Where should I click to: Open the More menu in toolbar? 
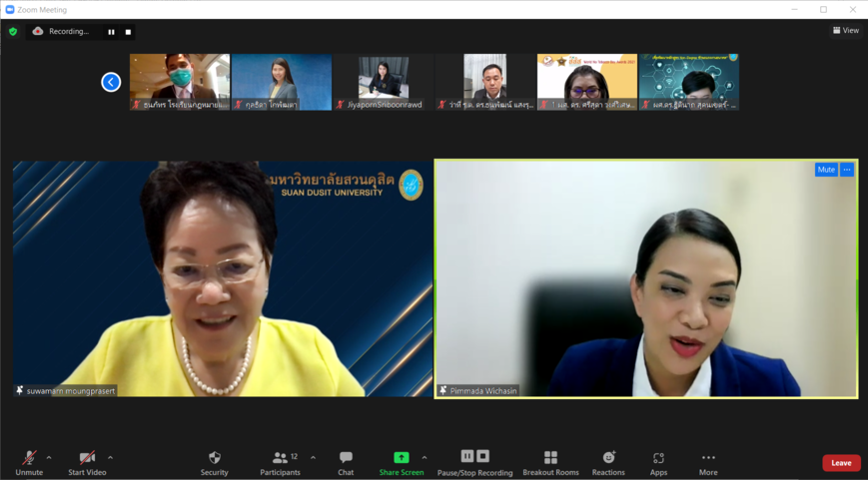pos(708,462)
